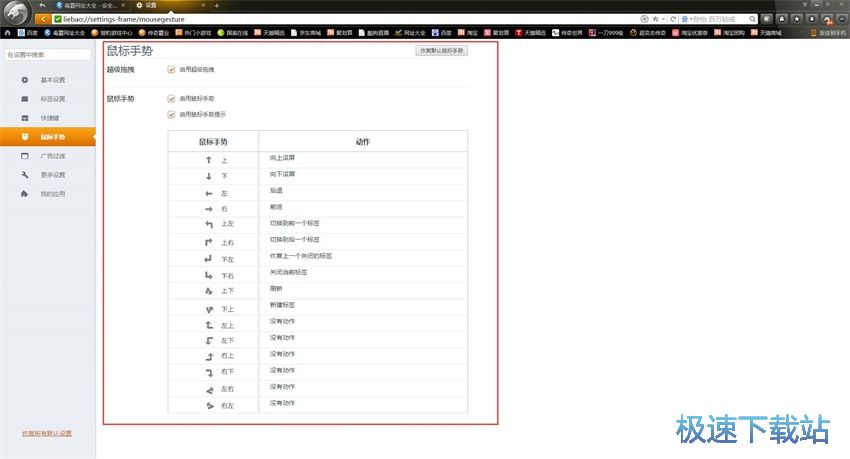850x459 pixels.
Task: Click the action cell for gesture 左上
Action: tap(363, 324)
